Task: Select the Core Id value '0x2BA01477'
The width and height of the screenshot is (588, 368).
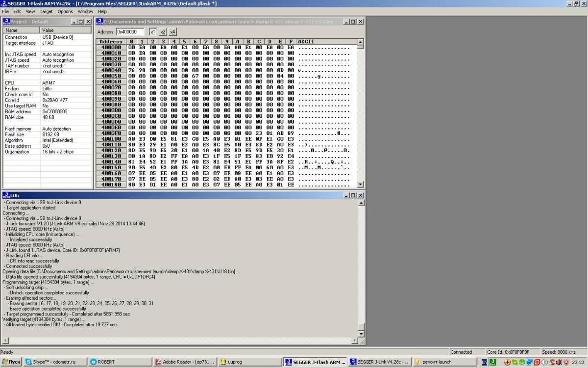Action: (55, 100)
